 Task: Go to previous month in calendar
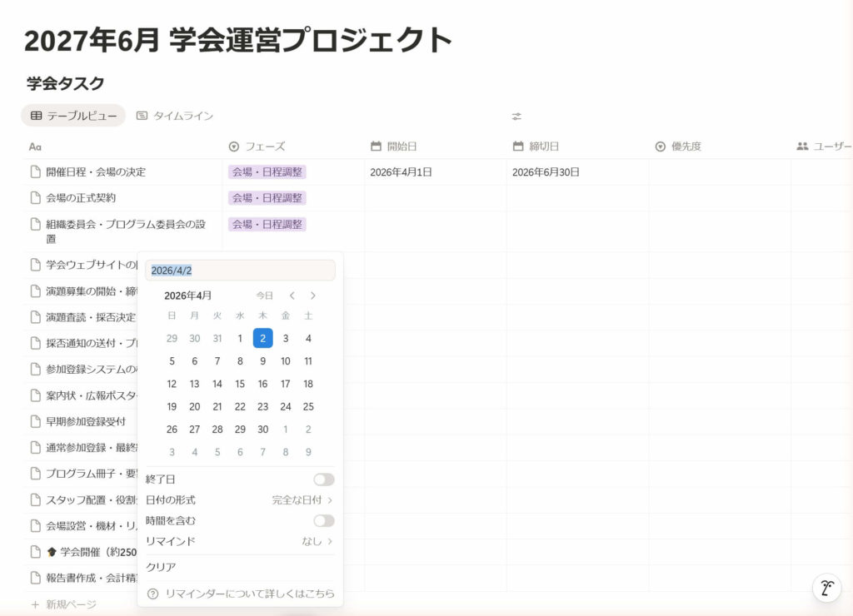292,296
